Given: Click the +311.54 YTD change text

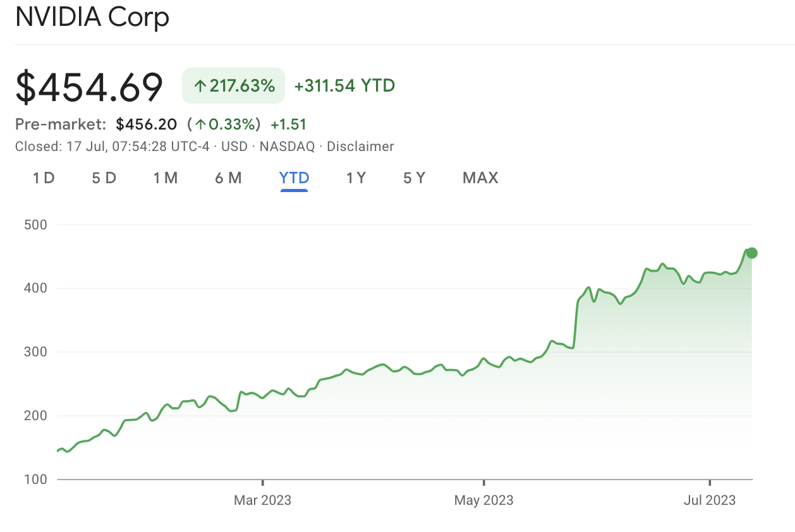Looking at the screenshot, I should [344, 86].
